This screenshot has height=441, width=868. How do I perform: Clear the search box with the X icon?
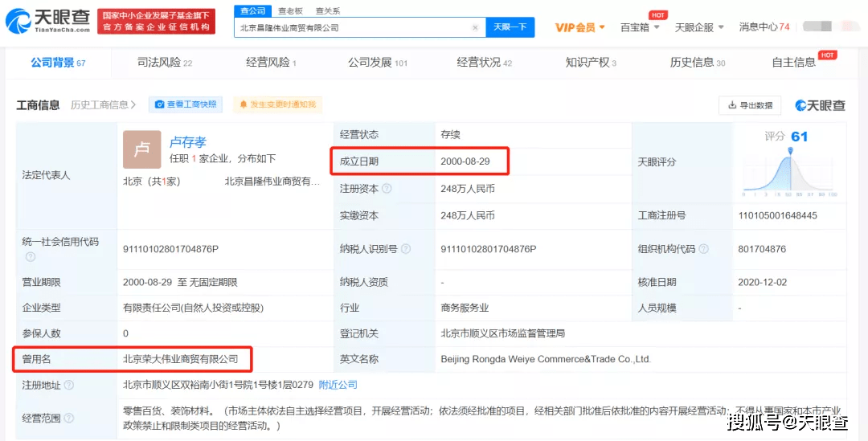475,27
